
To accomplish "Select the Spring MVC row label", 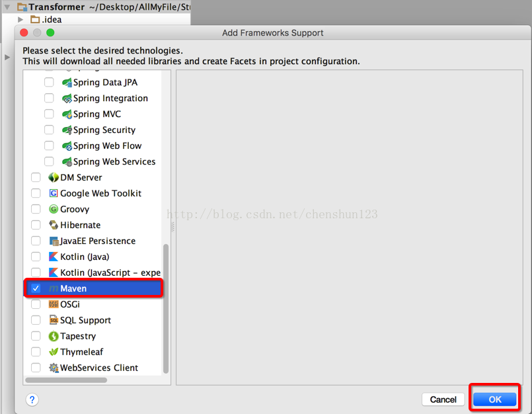I will pyautogui.click(x=97, y=114).
